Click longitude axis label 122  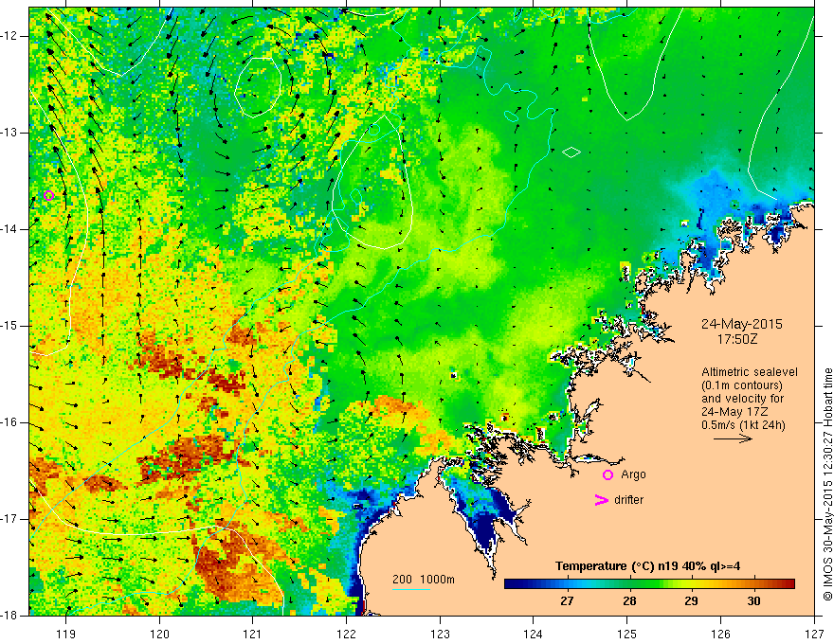(x=346, y=634)
